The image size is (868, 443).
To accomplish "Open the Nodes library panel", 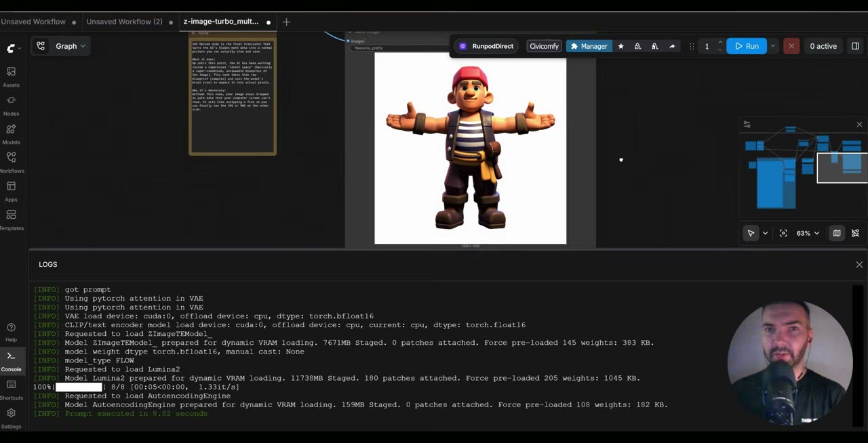I will (x=11, y=105).
